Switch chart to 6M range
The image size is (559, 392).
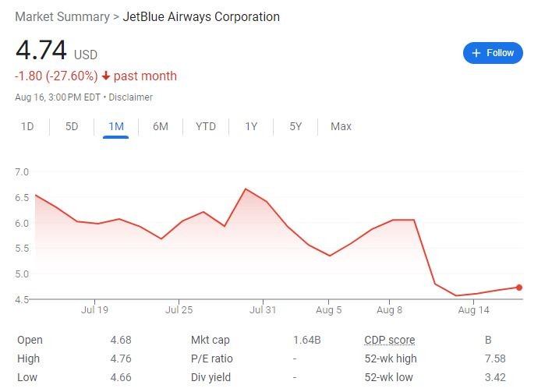click(161, 126)
